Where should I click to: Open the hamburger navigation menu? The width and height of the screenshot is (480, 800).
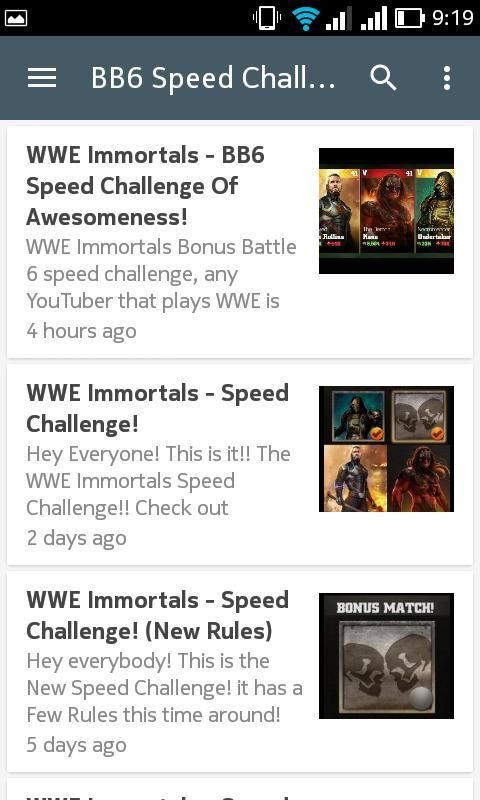pyautogui.click(x=42, y=78)
